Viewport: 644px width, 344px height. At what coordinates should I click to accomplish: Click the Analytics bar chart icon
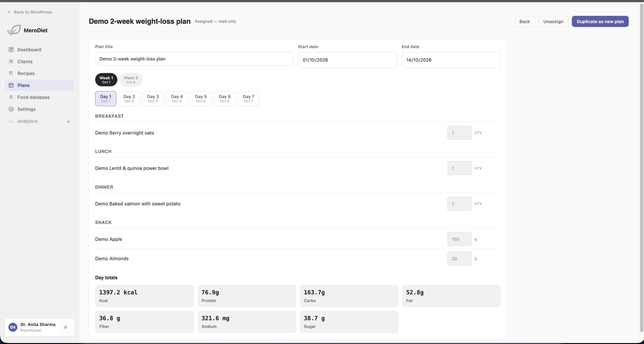click(11, 121)
